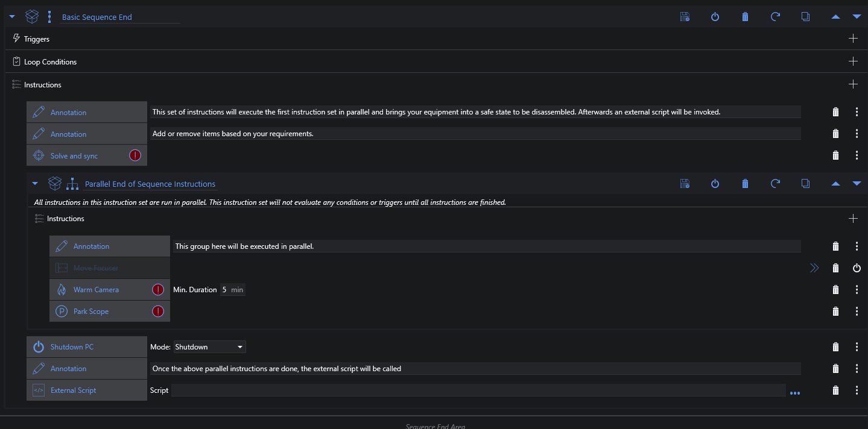Collapse the Basic Sequence End container
The image size is (868, 429).
click(x=12, y=17)
